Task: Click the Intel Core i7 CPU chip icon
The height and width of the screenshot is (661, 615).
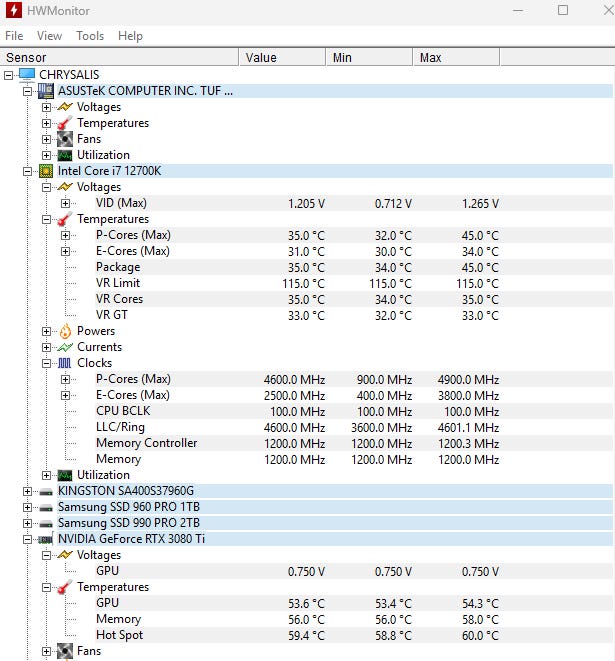Action: 46,171
